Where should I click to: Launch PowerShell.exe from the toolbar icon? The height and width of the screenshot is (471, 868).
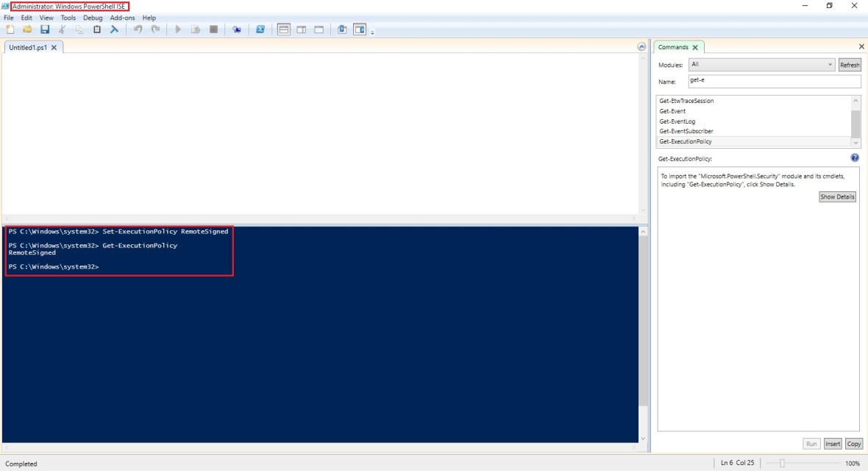pos(260,29)
